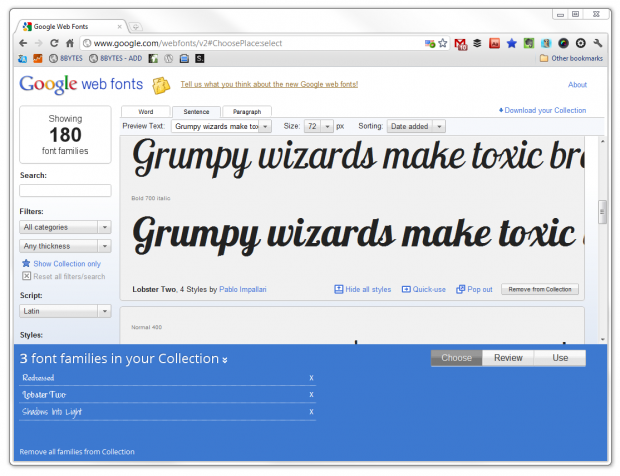Open the 8BYTES bookmark
Viewport: 620px width, 476px height.
pos(66,59)
